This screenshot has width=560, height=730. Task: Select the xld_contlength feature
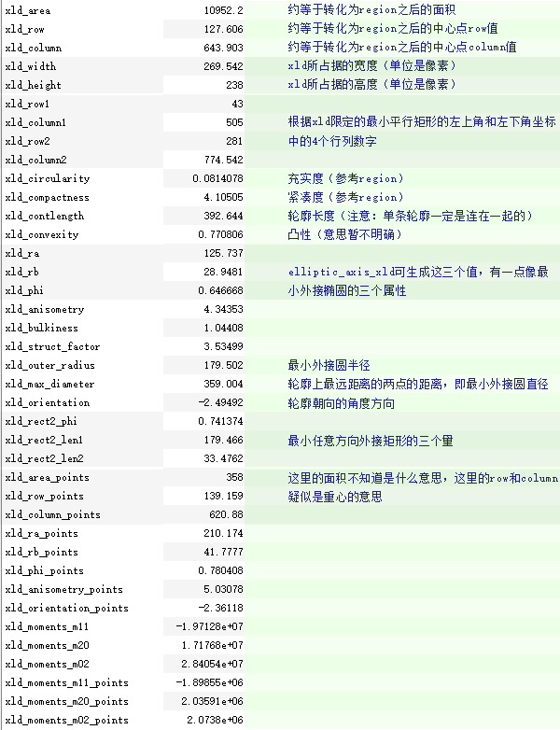[45, 216]
